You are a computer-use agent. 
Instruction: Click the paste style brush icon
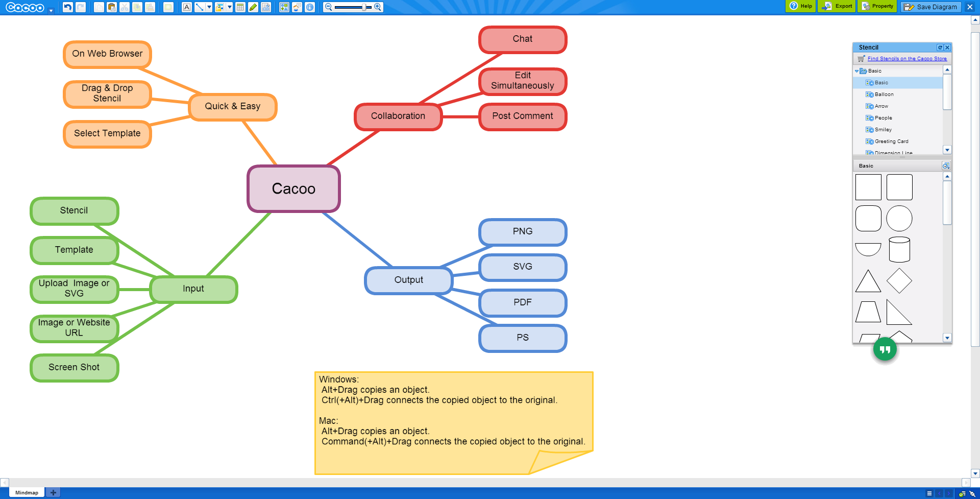click(150, 7)
